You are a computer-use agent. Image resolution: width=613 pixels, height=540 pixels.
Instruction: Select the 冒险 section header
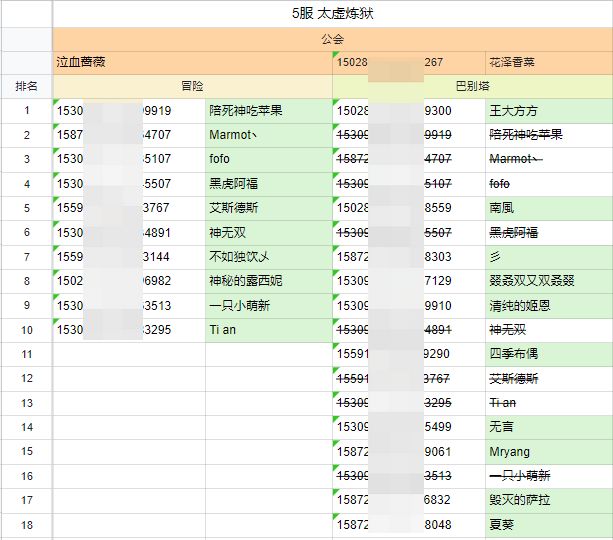coord(192,86)
